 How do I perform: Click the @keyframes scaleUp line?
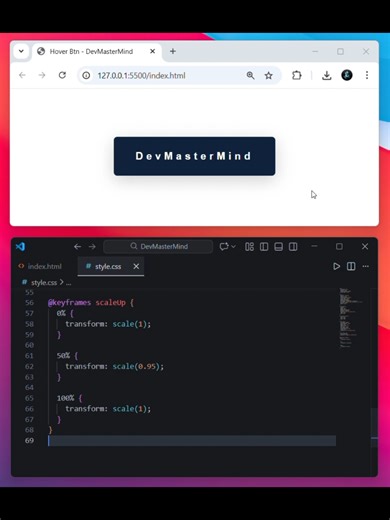click(x=91, y=303)
